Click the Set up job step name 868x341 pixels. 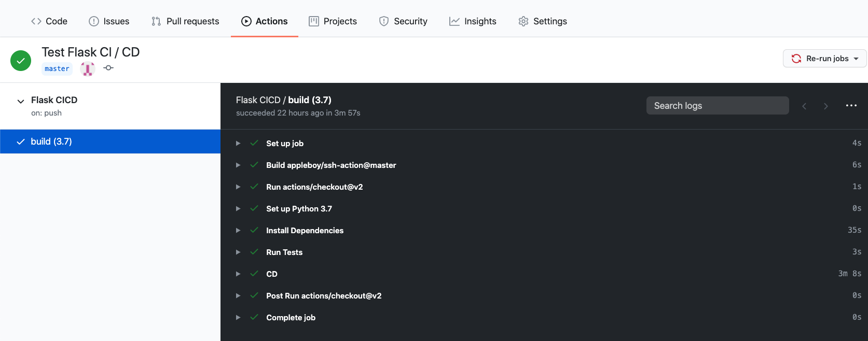(x=285, y=144)
